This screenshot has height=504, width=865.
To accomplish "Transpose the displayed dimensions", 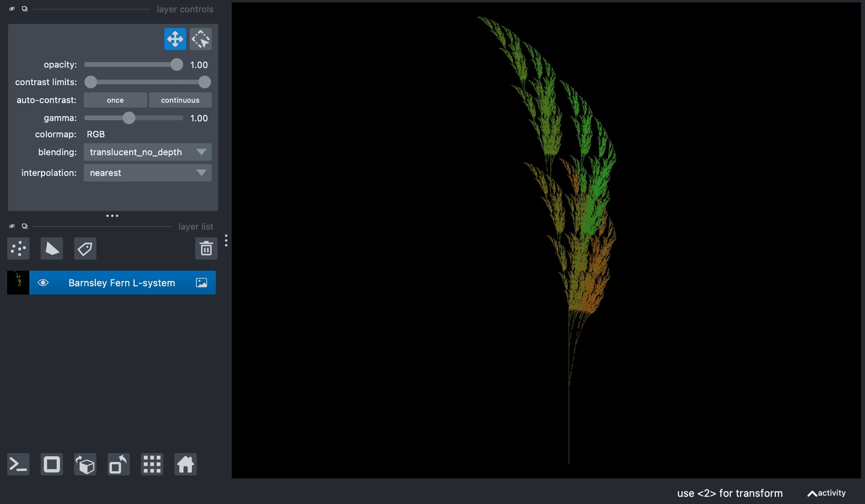I will [118, 464].
